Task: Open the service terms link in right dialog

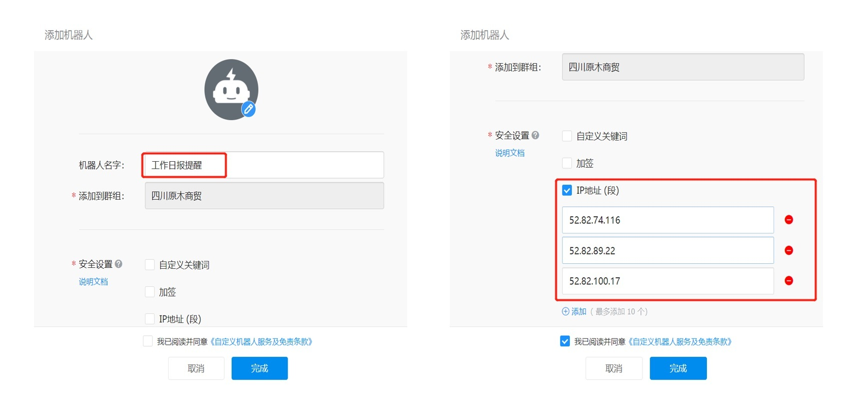Action: click(x=680, y=341)
